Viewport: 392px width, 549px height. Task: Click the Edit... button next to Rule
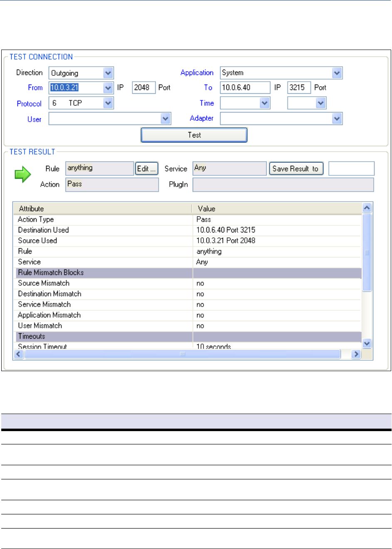146,169
